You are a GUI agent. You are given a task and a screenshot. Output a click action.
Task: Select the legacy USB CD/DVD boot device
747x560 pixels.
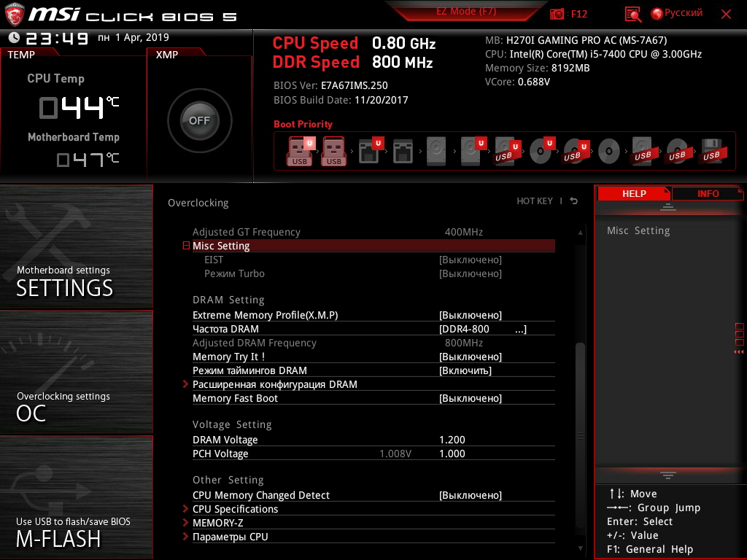click(677, 151)
